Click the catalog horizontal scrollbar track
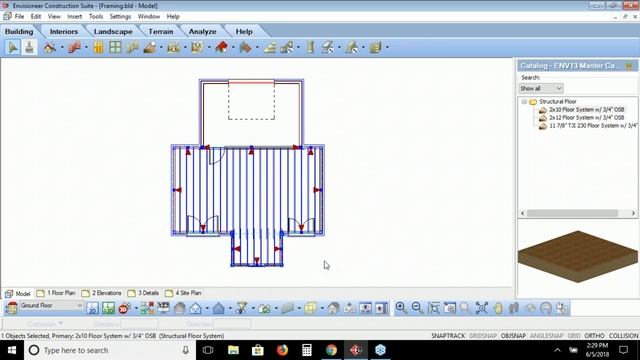 click(x=578, y=213)
